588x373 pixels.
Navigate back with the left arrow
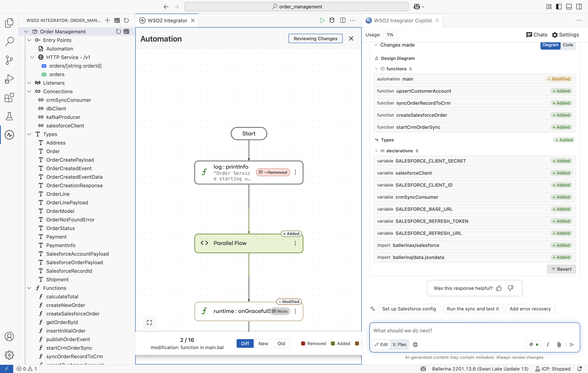click(x=166, y=7)
